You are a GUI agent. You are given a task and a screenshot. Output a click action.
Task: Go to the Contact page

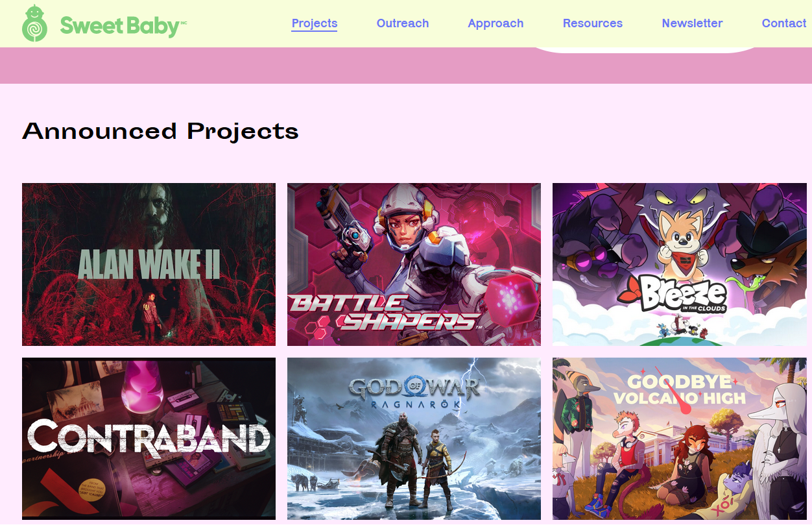pos(784,23)
